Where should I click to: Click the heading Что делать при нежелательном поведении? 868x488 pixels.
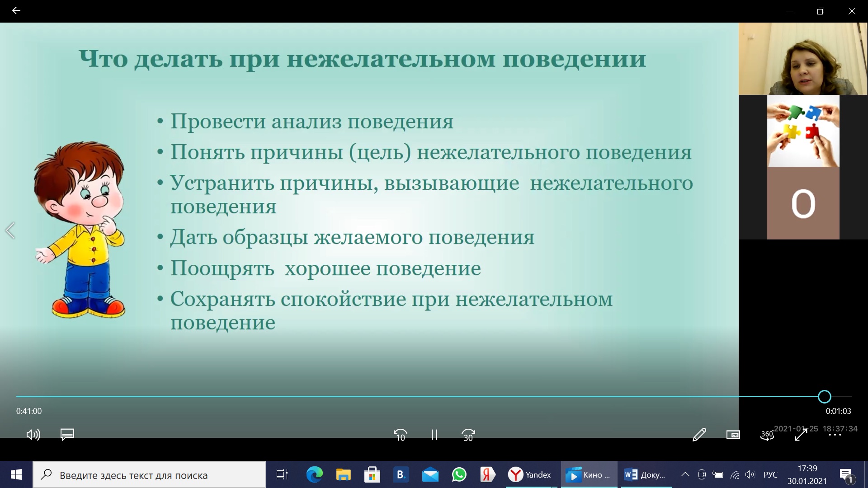(363, 59)
